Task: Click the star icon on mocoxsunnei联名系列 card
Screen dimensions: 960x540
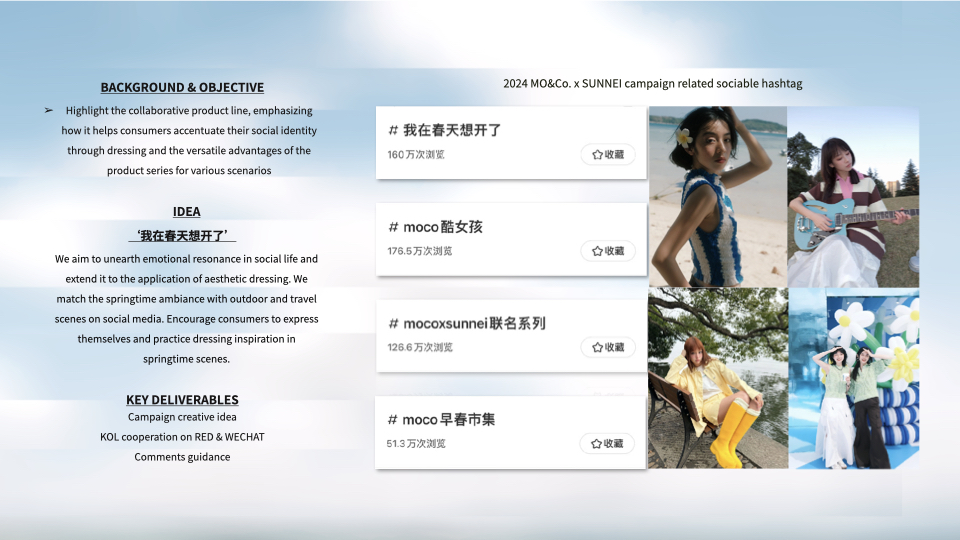Action: (597, 347)
